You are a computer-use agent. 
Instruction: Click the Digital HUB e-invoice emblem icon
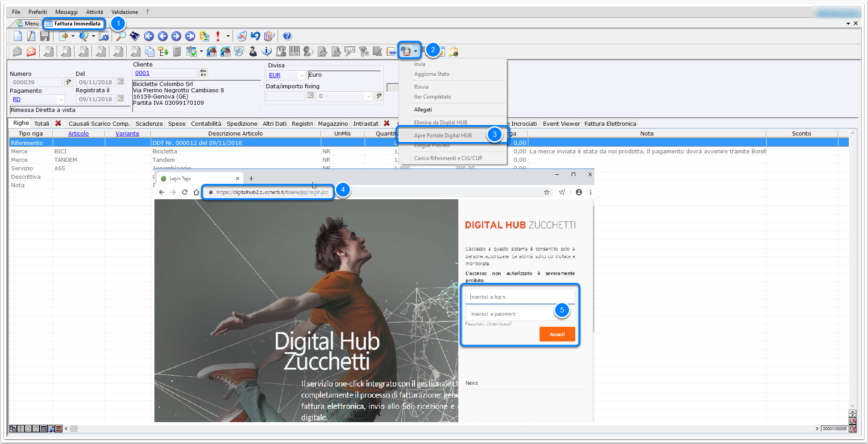click(x=406, y=52)
